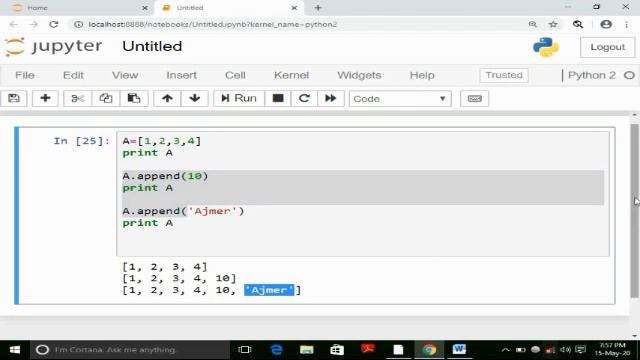This screenshot has height=360, width=640.
Task: Open the Kernel menu
Action: point(291,75)
